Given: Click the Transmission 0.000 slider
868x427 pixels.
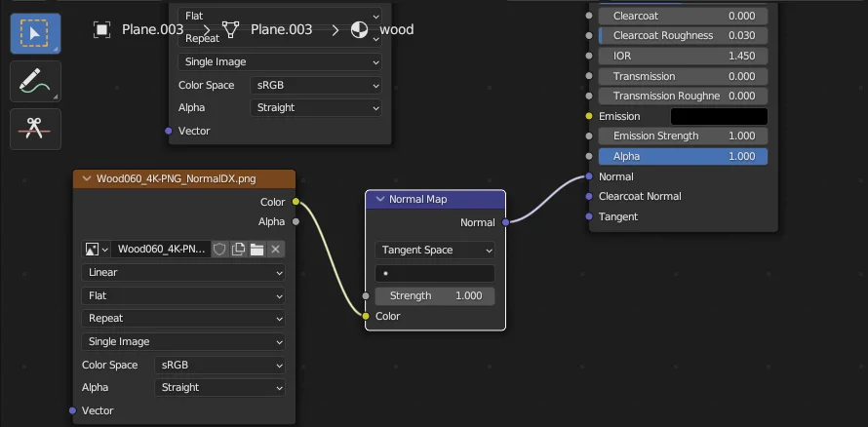Looking at the screenshot, I should [683, 76].
